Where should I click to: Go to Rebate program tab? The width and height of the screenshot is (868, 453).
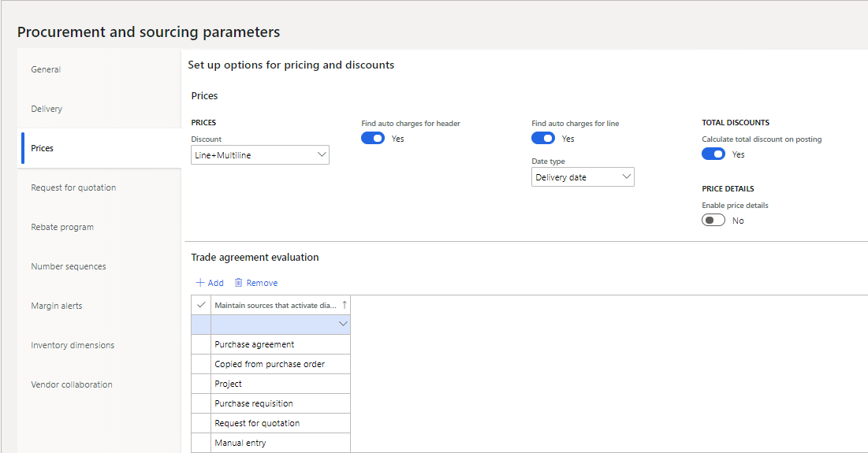click(x=62, y=227)
